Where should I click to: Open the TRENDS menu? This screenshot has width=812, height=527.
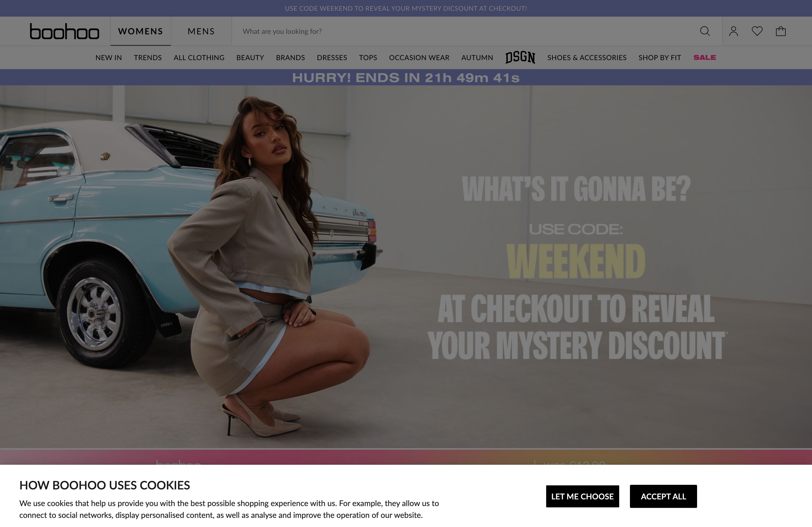[148, 58]
